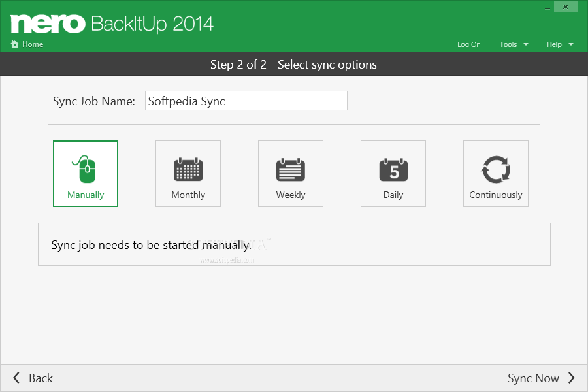Go to Home via house icon
The width and height of the screenshot is (588, 392).
coord(27,44)
